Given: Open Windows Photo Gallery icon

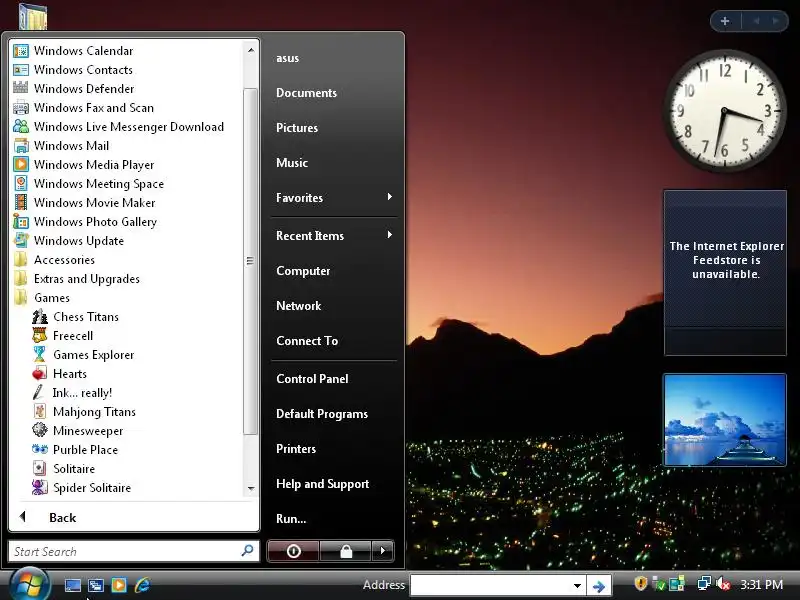Looking at the screenshot, I should (x=21, y=222).
